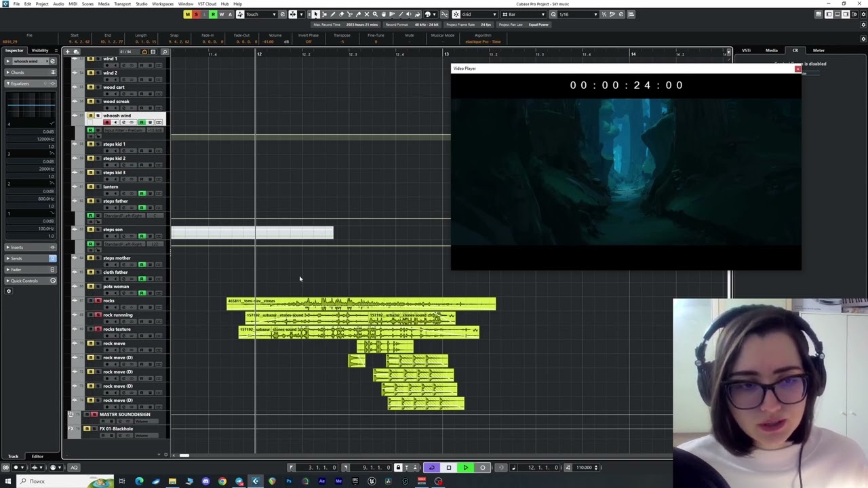
Task: Mute the wind 1 track
Action: (x=91, y=58)
